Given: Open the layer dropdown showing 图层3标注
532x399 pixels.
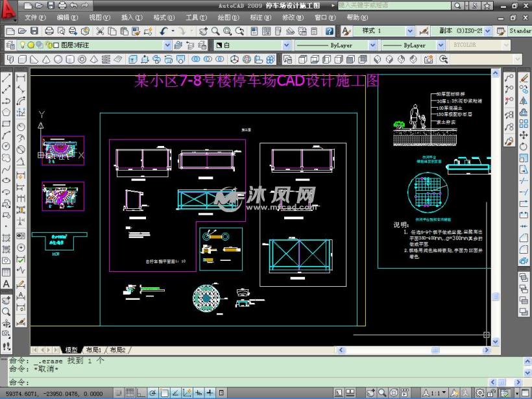Looking at the screenshot, I should (168, 45).
